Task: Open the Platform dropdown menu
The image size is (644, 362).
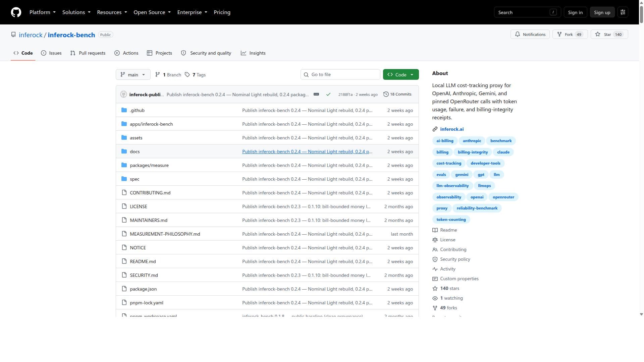Action: [43, 12]
